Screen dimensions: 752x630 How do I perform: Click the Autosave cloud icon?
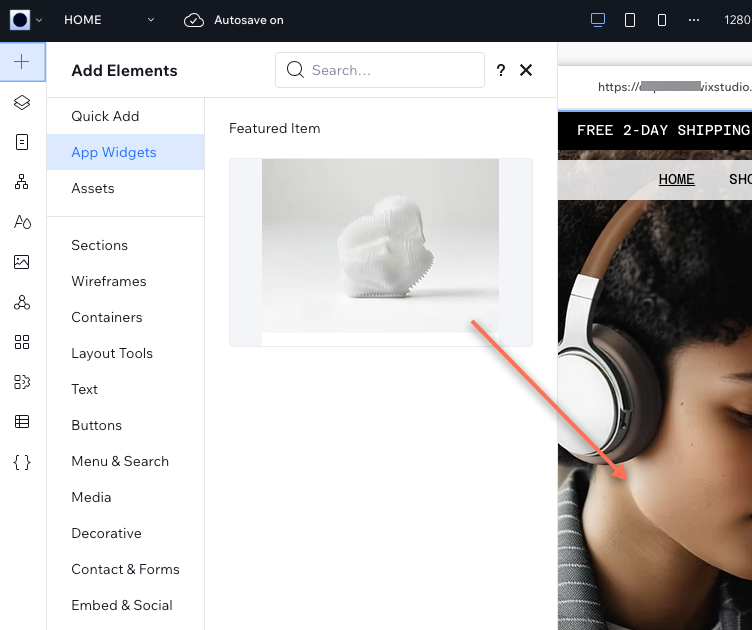(194, 20)
